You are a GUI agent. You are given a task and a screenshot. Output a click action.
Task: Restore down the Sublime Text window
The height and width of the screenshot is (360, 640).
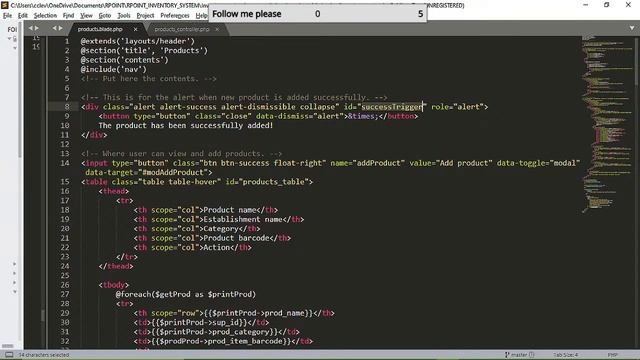pyautogui.click(x=607, y=5)
